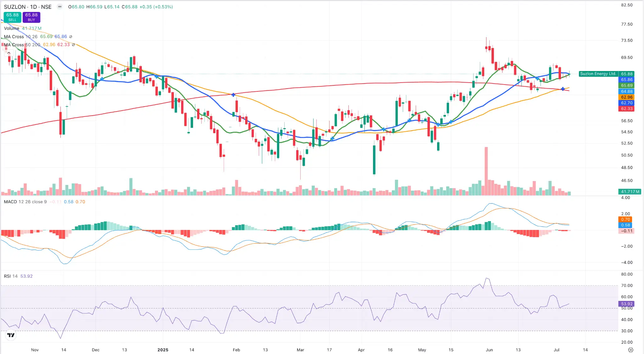Select the purple 53.92 RSI value tag on the axis
Viewport: 644px width, 354px height.
tap(626, 304)
